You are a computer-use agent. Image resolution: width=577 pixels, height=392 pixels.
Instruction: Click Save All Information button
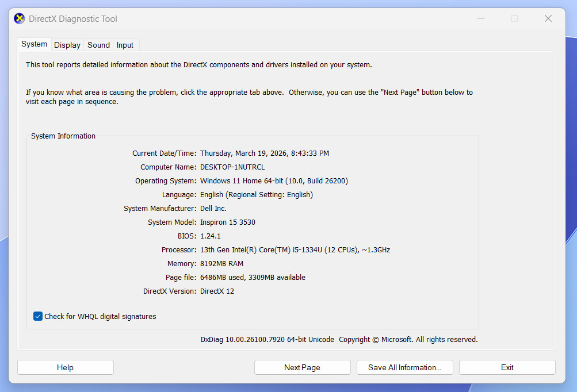coord(405,367)
